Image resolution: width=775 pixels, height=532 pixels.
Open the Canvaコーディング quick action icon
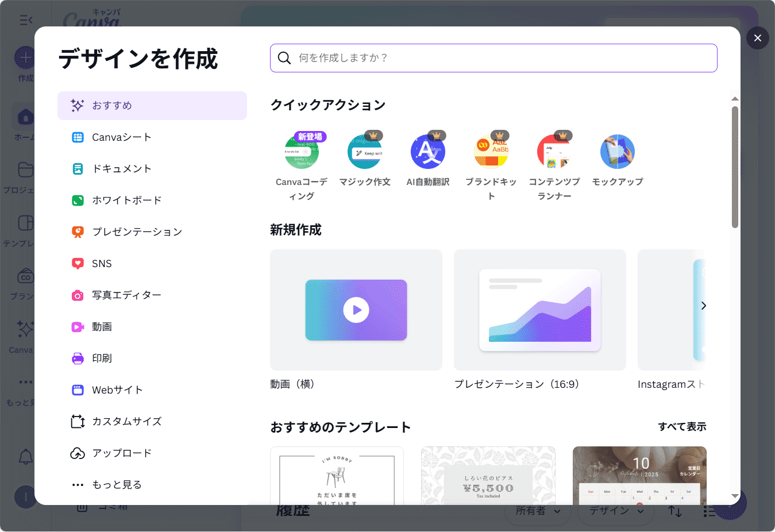302,152
